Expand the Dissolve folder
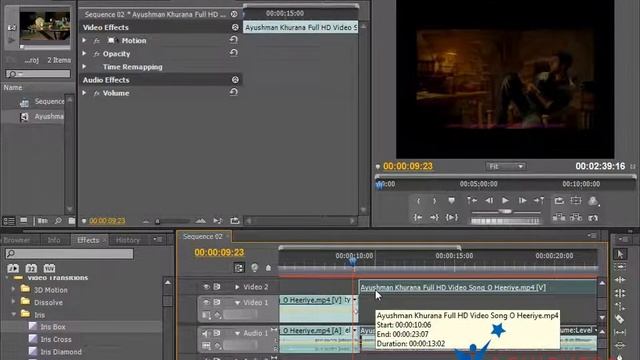Viewport: 640px width, 360px height. [x=13, y=302]
